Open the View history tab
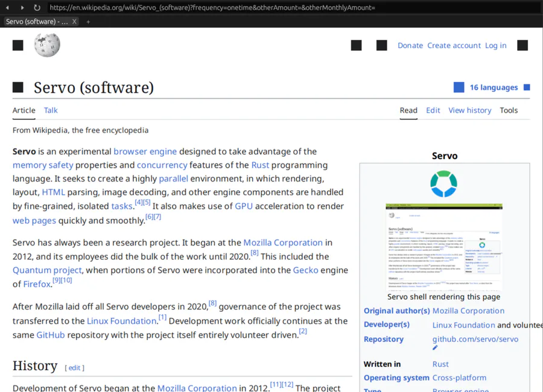 (470, 110)
